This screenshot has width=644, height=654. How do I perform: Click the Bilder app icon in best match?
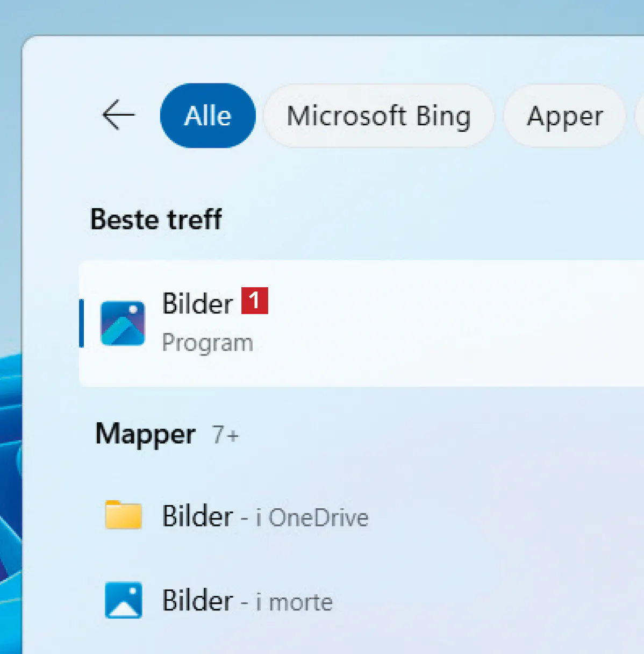click(x=123, y=323)
